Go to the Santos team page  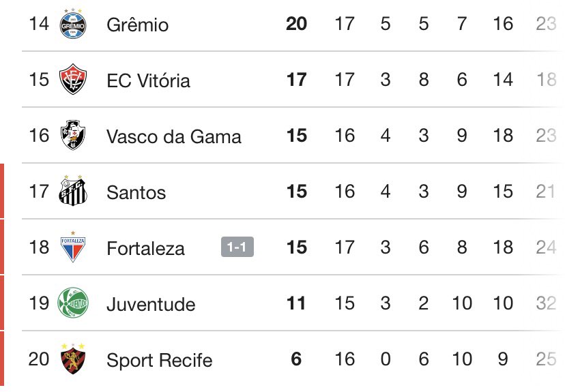pyautogui.click(x=136, y=192)
